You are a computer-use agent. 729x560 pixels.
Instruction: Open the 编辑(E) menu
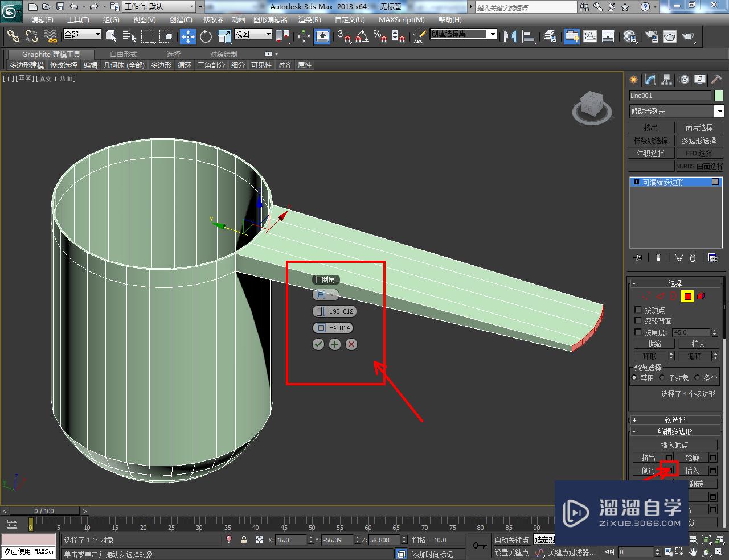coord(42,19)
